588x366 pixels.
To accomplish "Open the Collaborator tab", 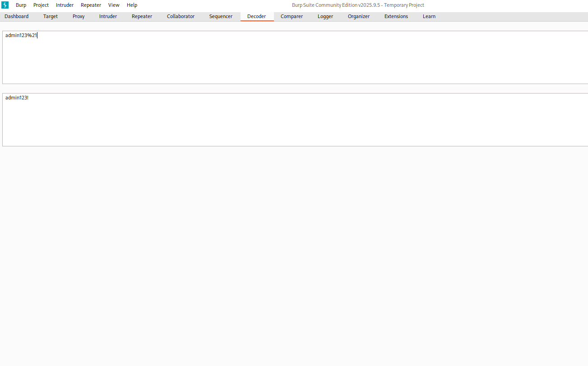I will 181,16.
